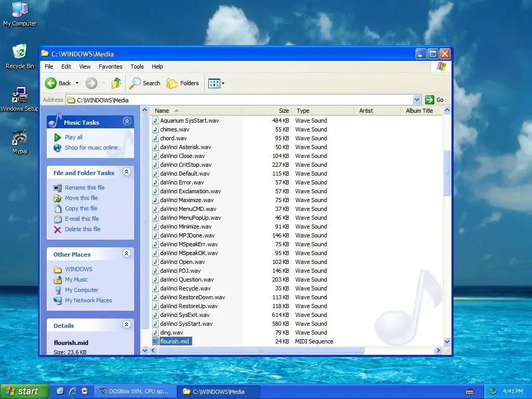Select chord.wav file name
The width and height of the screenshot is (532, 399).
pyautogui.click(x=174, y=138)
